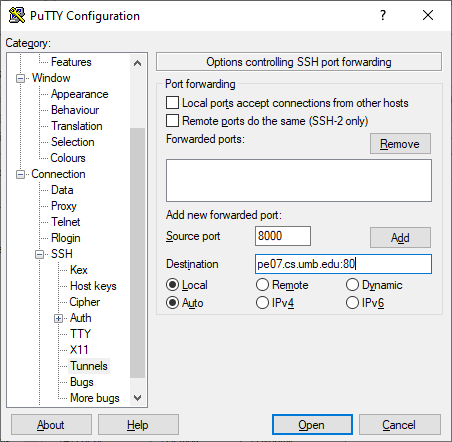Collapse the SSH tree node

pos(39,254)
